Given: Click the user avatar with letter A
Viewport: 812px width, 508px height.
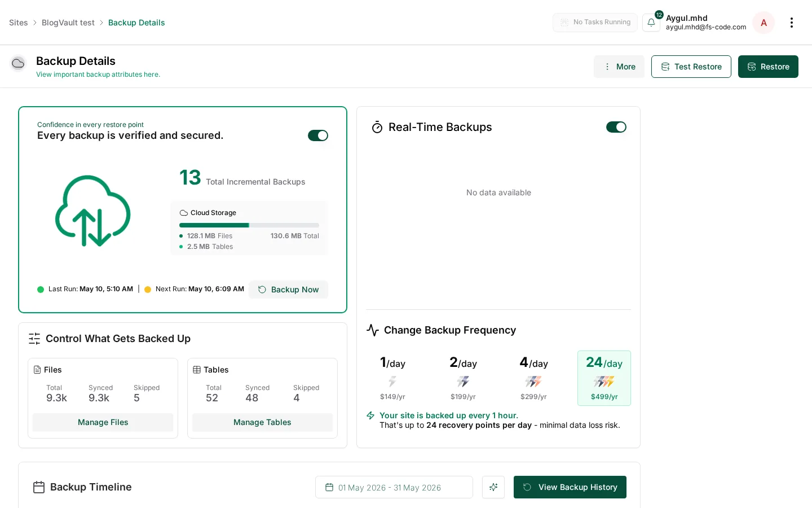Looking at the screenshot, I should point(764,23).
